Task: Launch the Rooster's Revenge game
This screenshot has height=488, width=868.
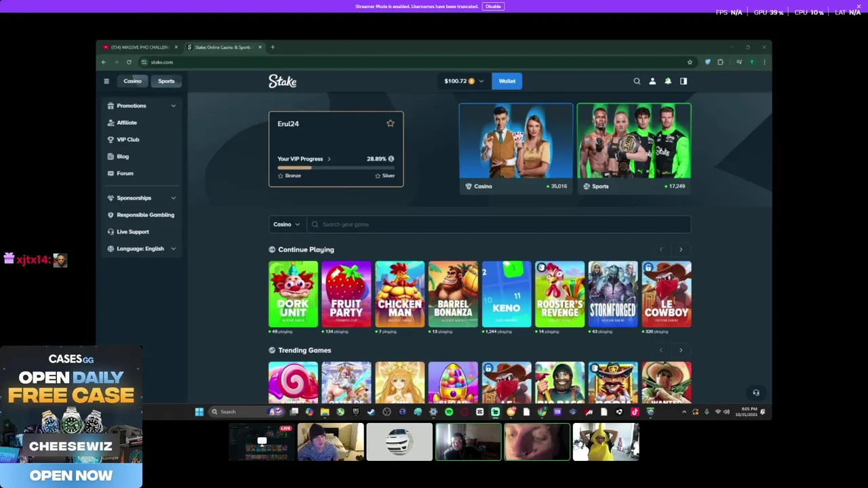Action: 560,294
